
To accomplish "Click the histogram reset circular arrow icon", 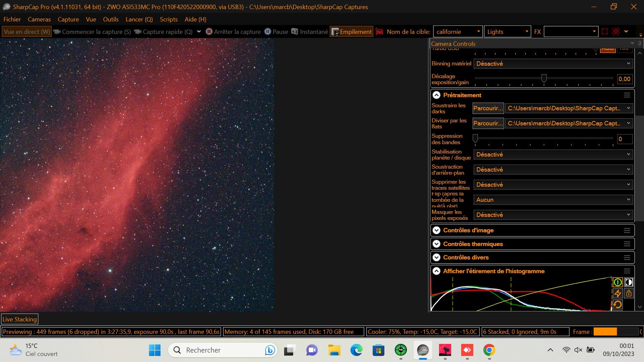I will [x=618, y=305].
